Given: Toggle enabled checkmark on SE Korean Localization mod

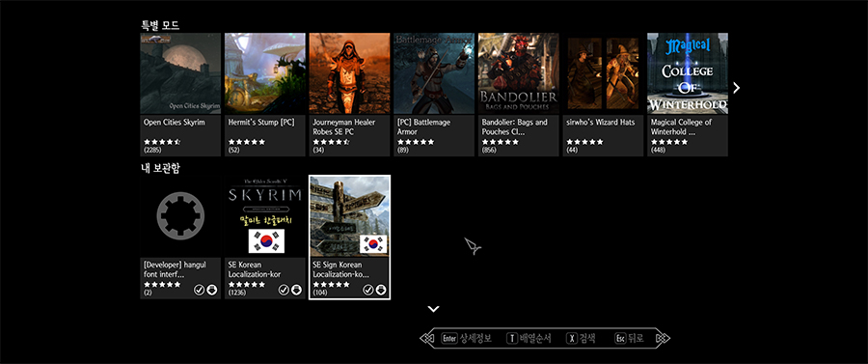Looking at the screenshot, I should (284, 290).
